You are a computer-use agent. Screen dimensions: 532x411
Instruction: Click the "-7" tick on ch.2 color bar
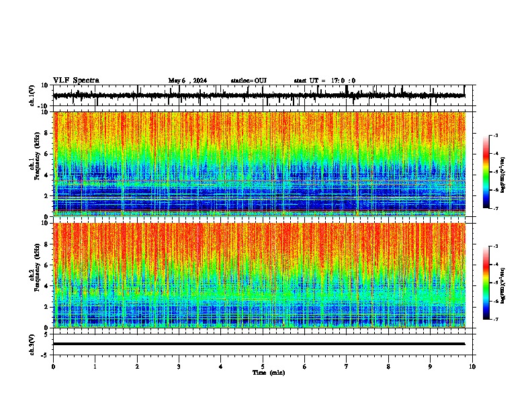pos(496,319)
